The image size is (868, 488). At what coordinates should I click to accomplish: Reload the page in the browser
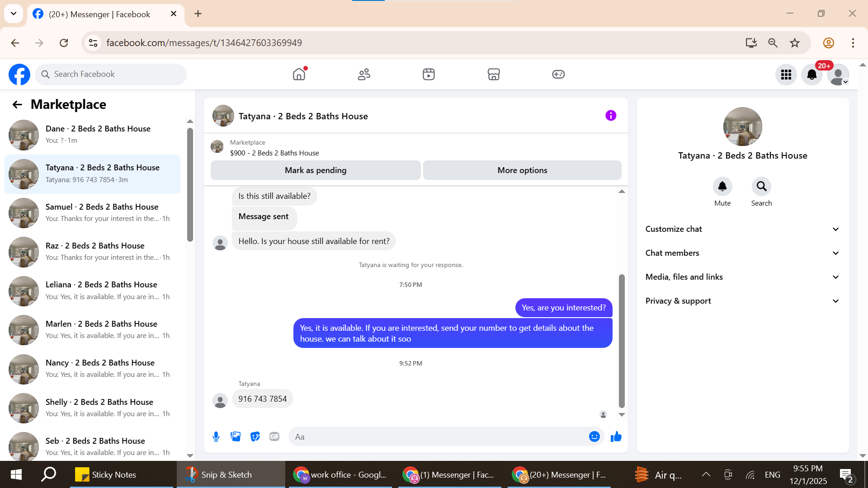pos(64,43)
